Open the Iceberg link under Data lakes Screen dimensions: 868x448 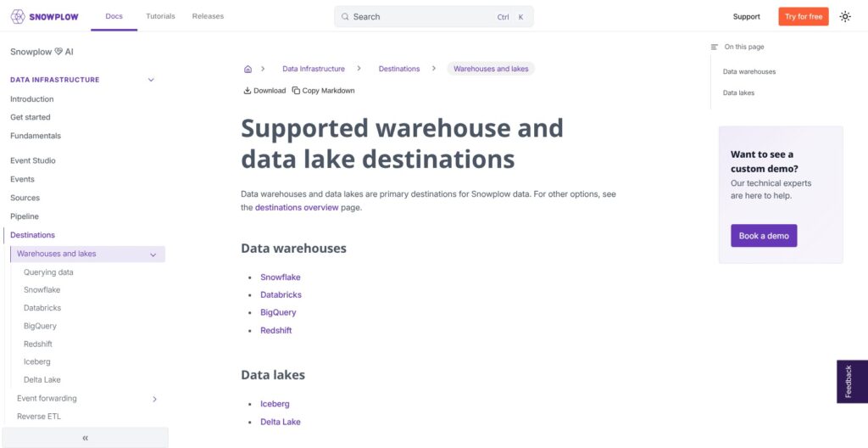click(x=275, y=404)
